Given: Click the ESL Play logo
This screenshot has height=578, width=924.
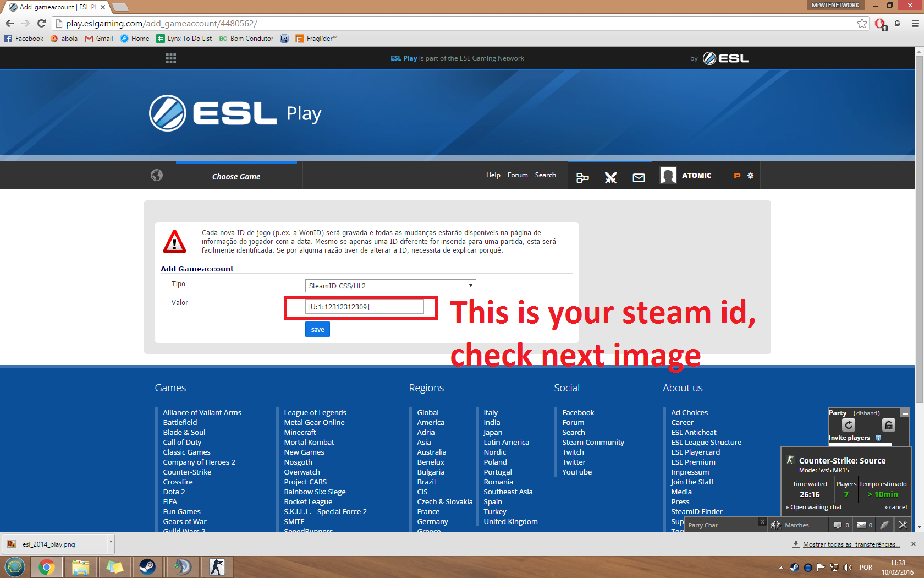Looking at the screenshot, I should 235,113.
